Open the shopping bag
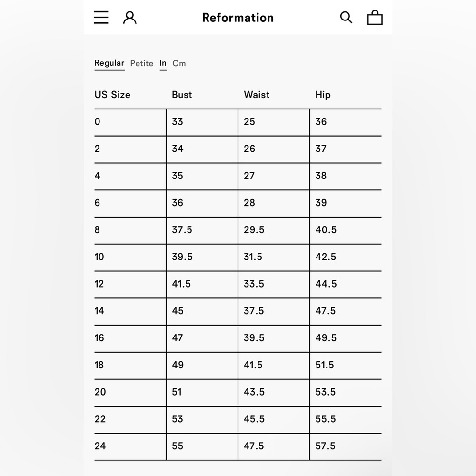This screenshot has height=476, width=476. click(375, 18)
